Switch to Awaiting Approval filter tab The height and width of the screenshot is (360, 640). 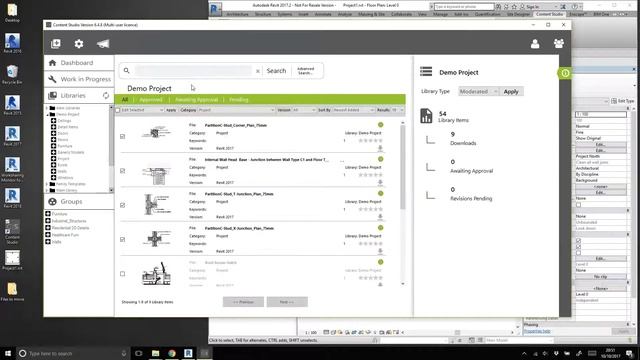tap(196, 100)
